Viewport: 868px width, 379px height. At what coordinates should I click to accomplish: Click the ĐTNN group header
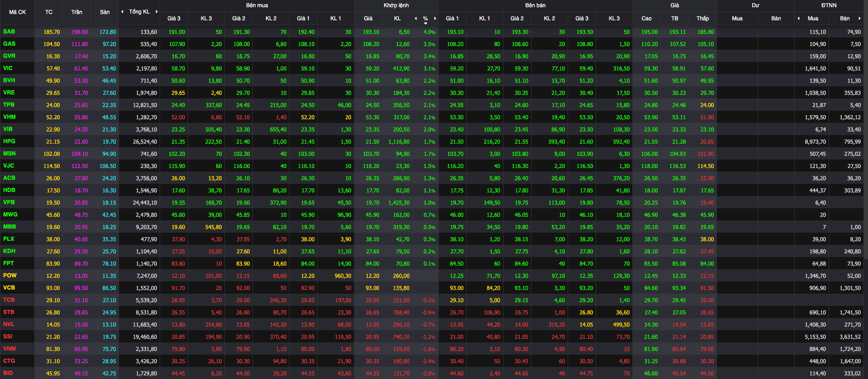[x=829, y=5]
